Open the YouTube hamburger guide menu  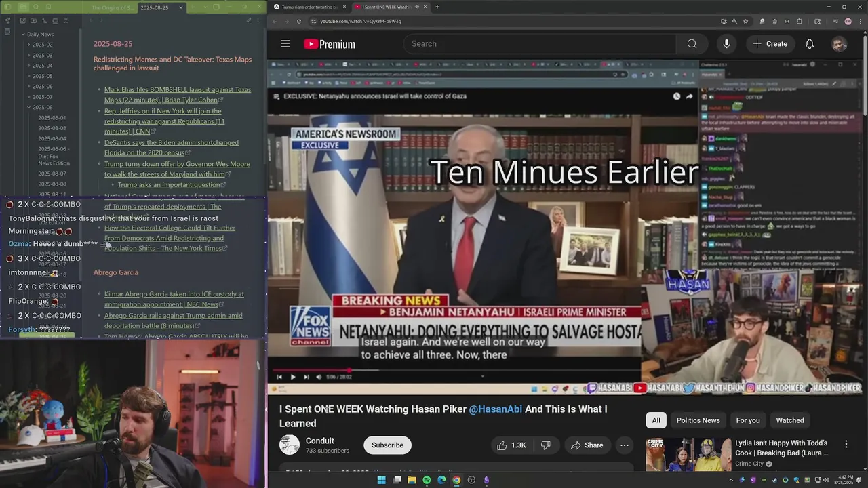tap(285, 44)
